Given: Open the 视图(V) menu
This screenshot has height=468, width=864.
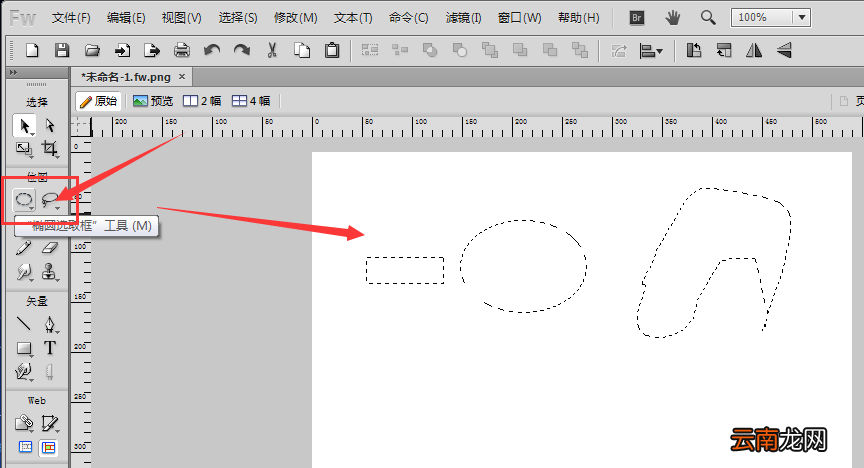Looking at the screenshot, I should coord(182,18).
